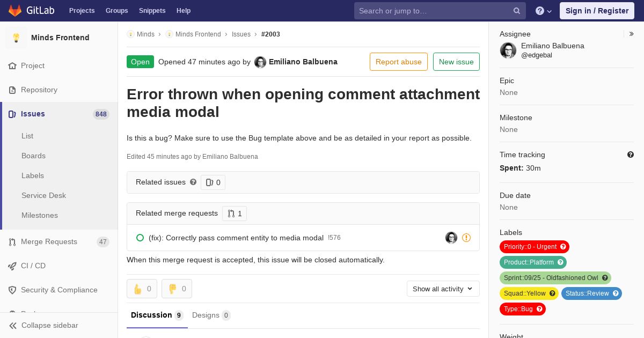This screenshot has width=644, height=338.
Task: Click help icon on Type::Bug label
Action: [x=539, y=309]
